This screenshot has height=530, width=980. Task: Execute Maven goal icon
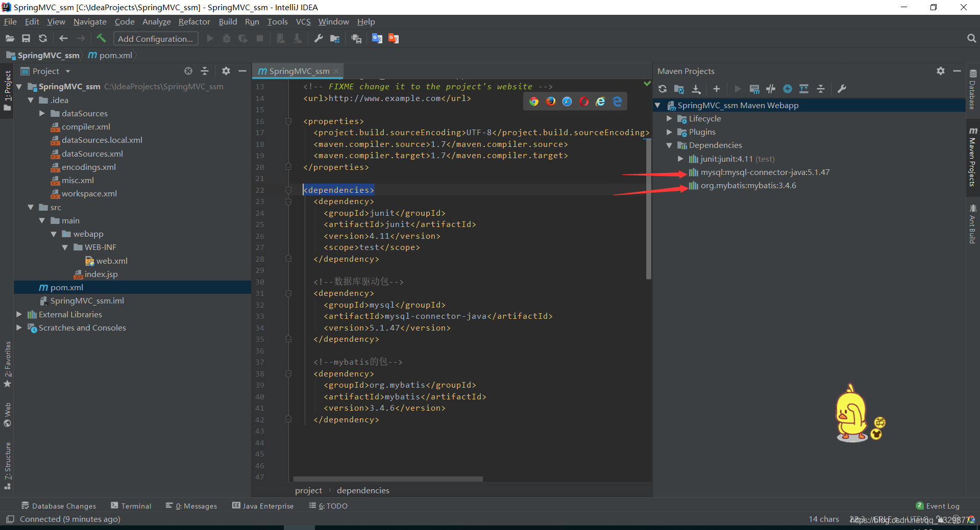click(754, 89)
